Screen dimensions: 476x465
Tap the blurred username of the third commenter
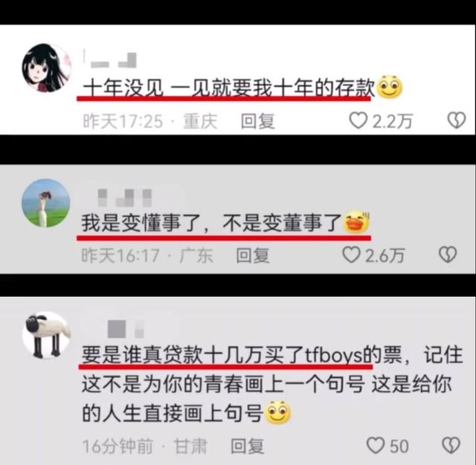click(126, 330)
